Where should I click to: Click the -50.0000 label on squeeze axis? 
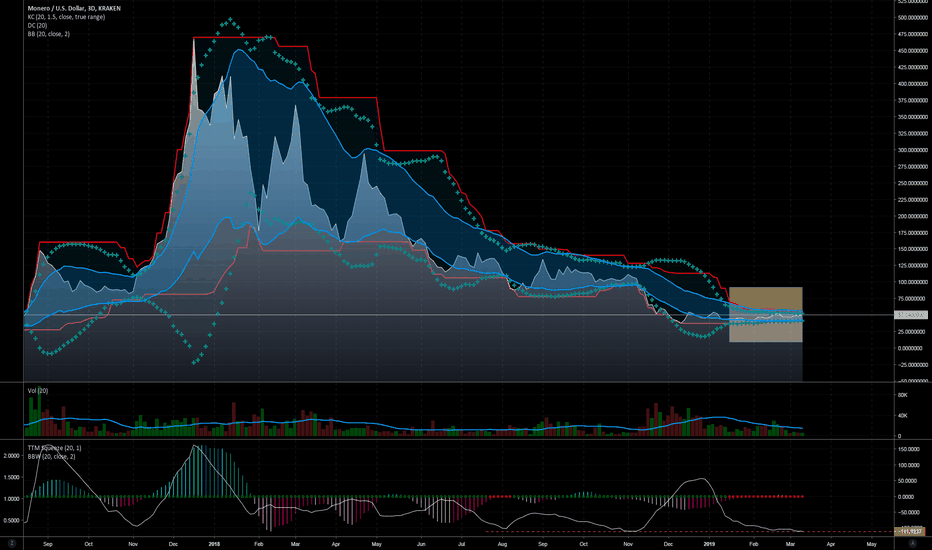tap(909, 513)
